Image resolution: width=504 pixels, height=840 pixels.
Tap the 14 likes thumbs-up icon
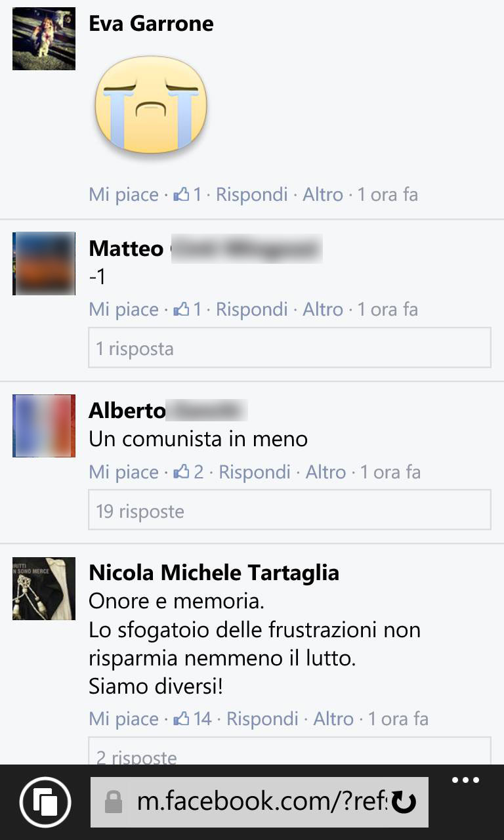182,719
